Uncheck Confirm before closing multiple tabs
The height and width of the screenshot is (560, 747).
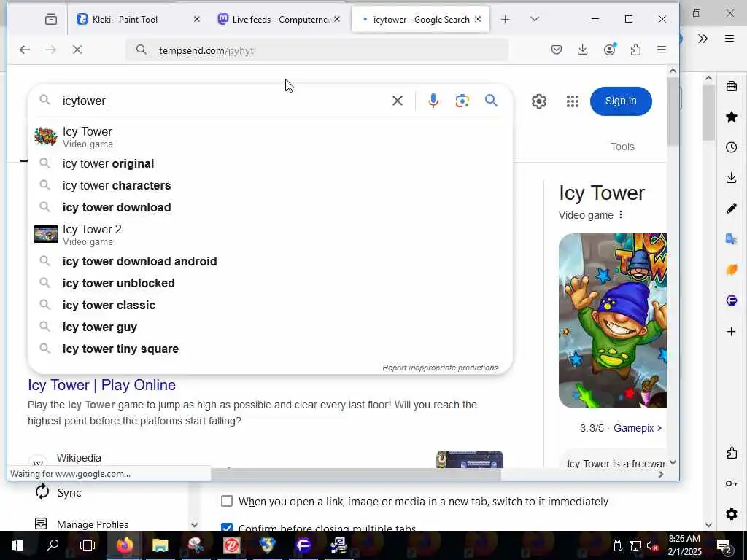point(227,527)
